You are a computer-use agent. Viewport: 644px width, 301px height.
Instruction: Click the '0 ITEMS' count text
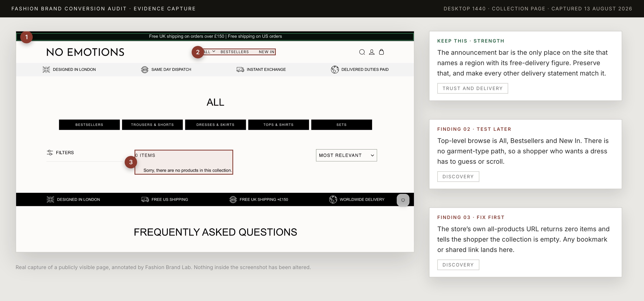click(x=145, y=155)
